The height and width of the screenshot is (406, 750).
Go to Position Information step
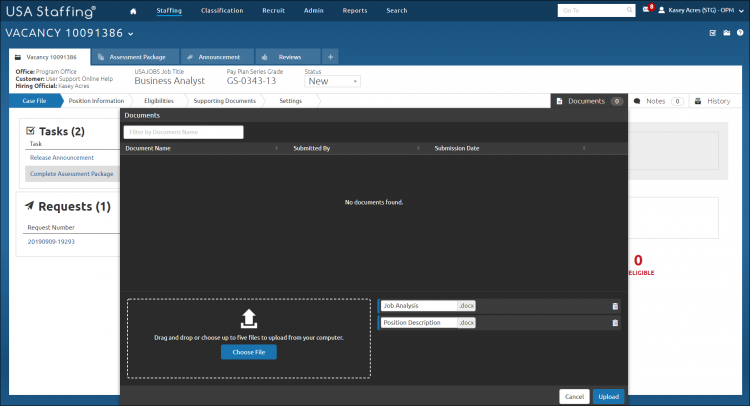click(x=96, y=101)
